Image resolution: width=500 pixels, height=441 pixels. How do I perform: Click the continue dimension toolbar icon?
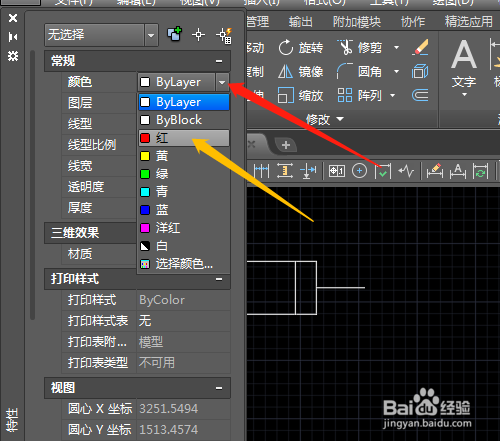tap(261, 171)
